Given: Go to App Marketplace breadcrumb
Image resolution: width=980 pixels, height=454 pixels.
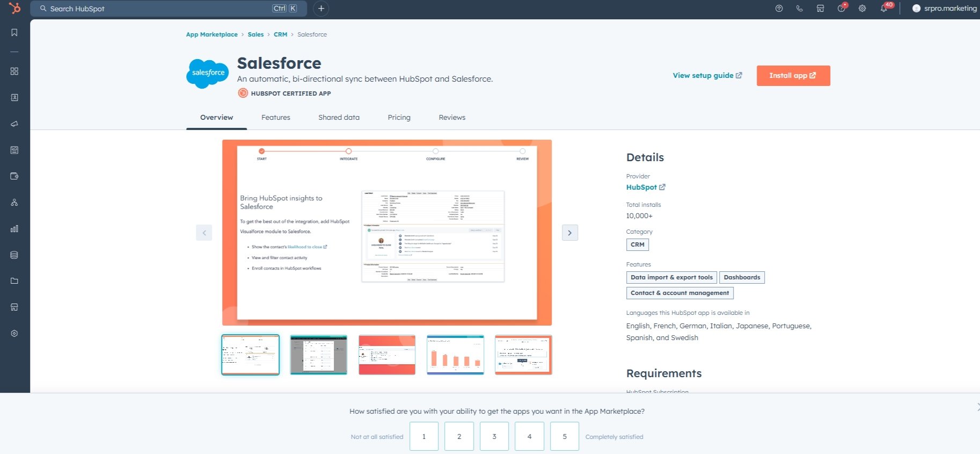Looking at the screenshot, I should (x=212, y=34).
